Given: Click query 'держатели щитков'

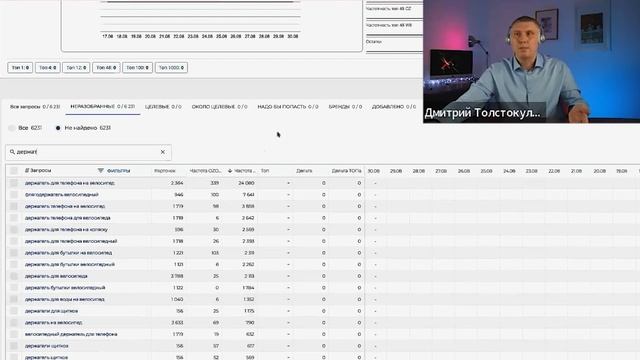Looking at the screenshot, I should click(47, 346).
